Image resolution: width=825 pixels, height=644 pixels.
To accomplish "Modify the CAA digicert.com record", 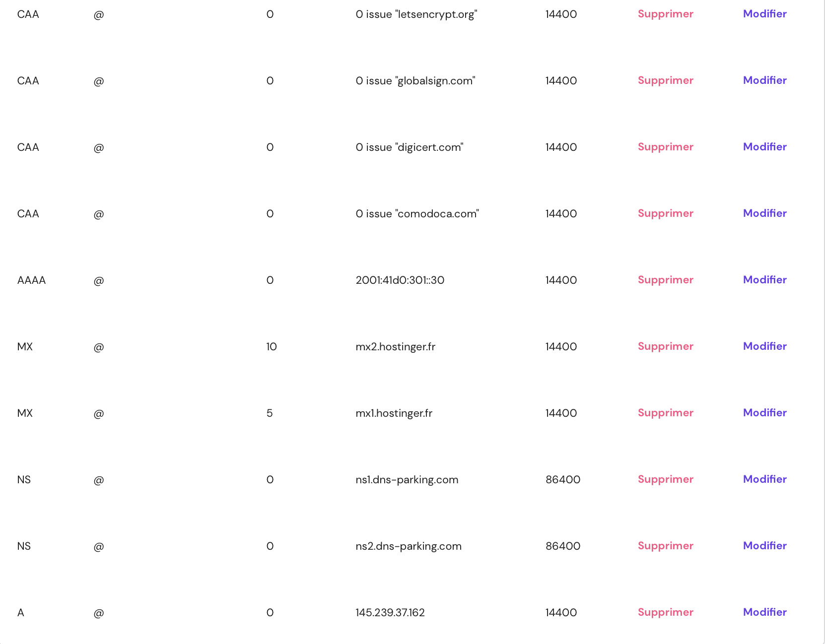I will coord(764,147).
